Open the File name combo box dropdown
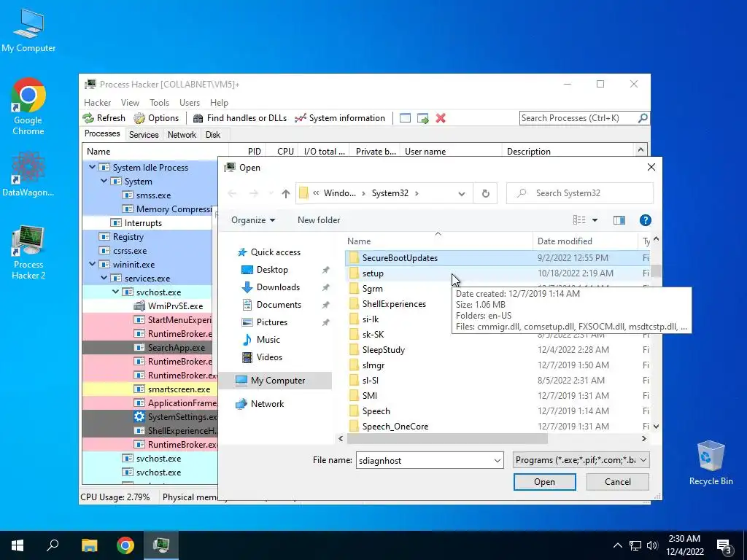 [x=497, y=461]
